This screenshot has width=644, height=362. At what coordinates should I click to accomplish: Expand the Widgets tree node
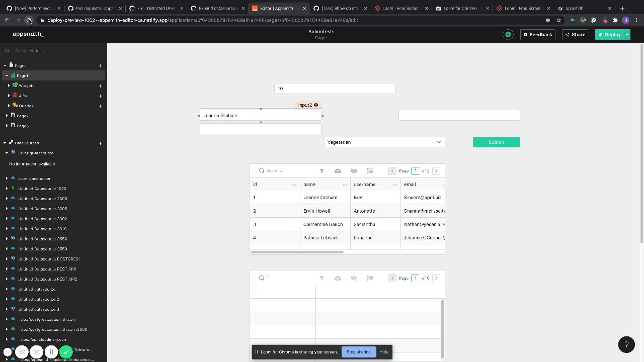(9, 86)
